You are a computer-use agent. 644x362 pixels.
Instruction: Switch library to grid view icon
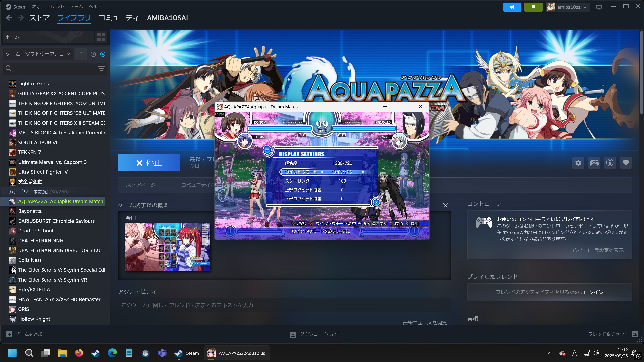point(101,37)
